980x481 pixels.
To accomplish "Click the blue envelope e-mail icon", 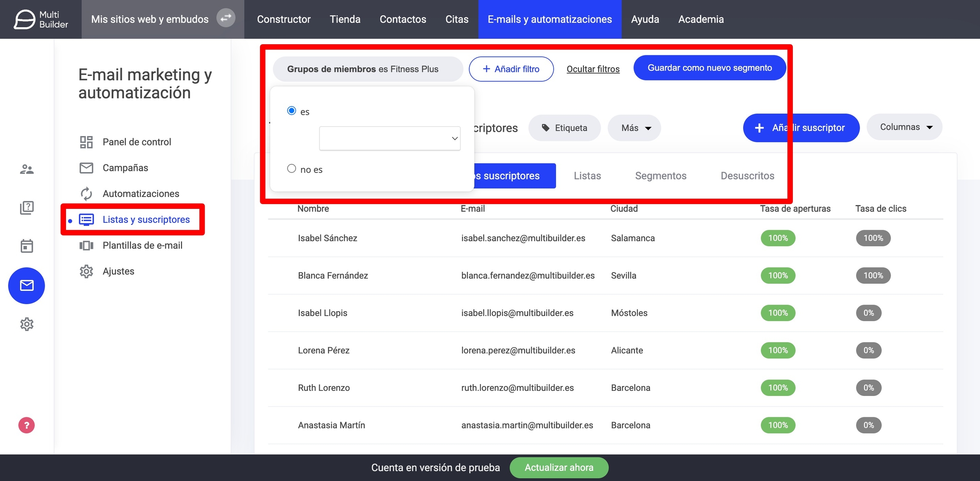I will [x=26, y=285].
